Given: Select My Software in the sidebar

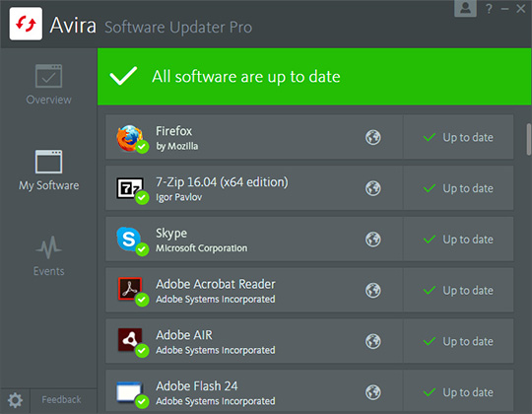Looking at the screenshot, I should pos(49,171).
